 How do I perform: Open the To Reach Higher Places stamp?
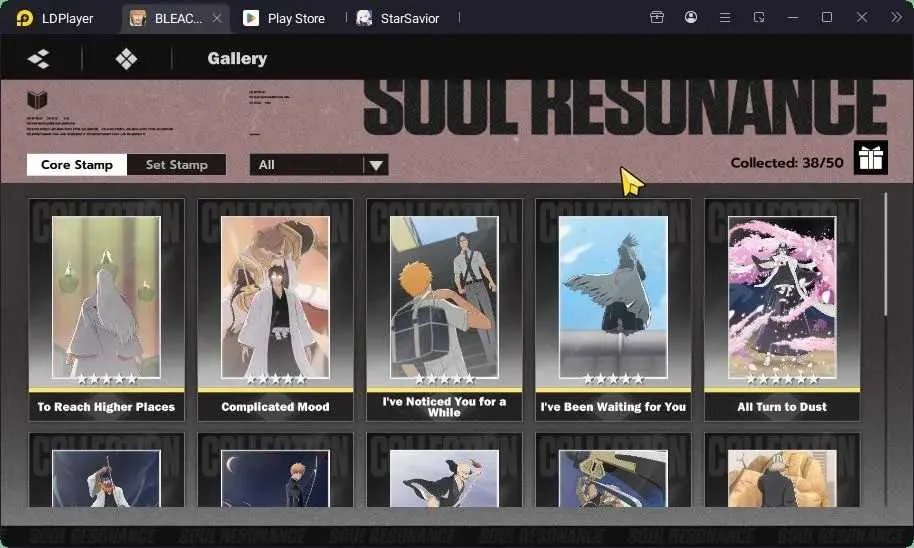click(106, 310)
